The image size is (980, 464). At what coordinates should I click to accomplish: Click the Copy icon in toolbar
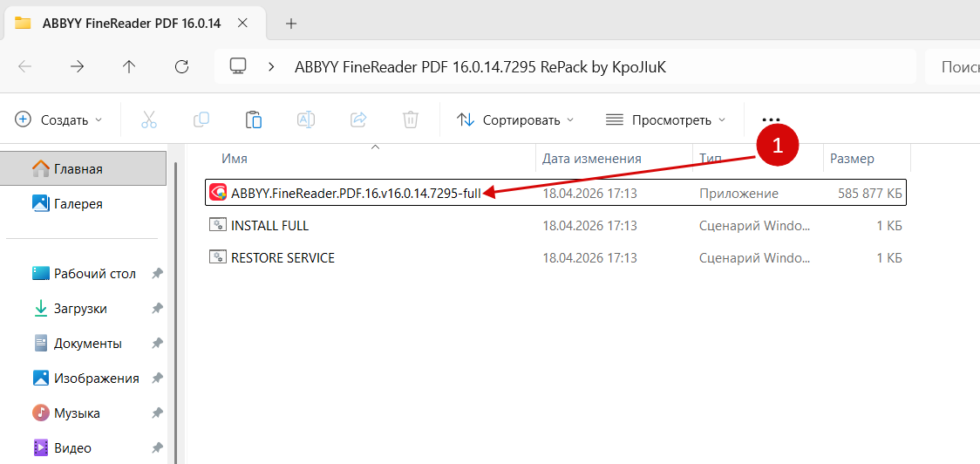(201, 119)
